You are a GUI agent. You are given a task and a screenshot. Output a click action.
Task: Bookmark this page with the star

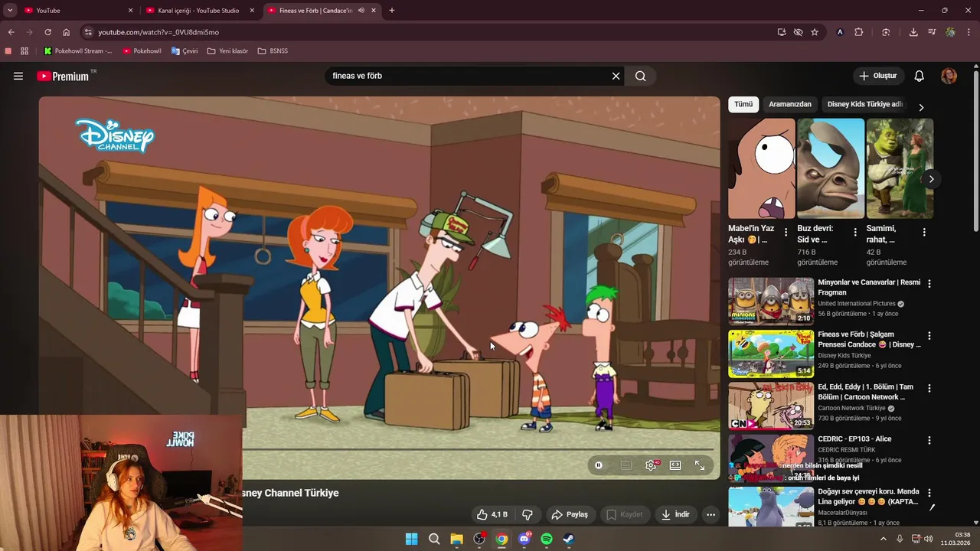click(815, 32)
